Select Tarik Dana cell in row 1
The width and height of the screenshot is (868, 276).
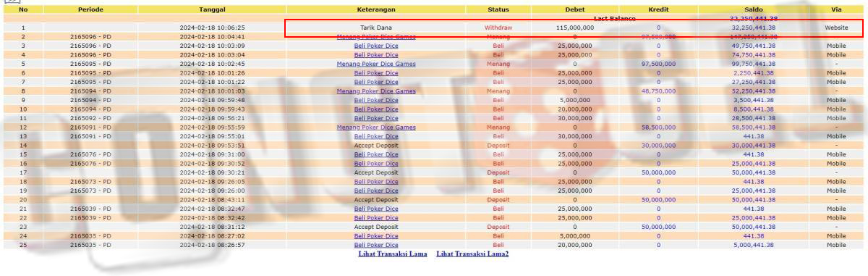coord(376,28)
